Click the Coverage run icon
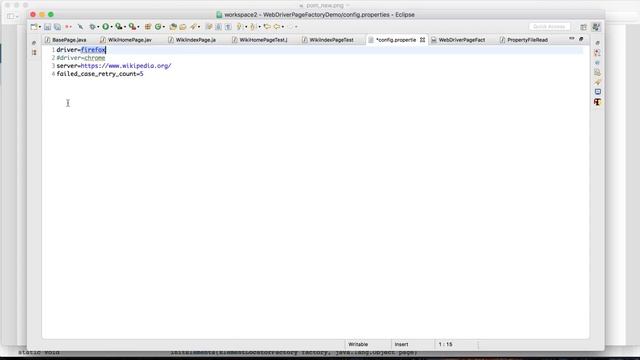Image resolution: width=640 pixels, height=360 pixels. coord(119,27)
